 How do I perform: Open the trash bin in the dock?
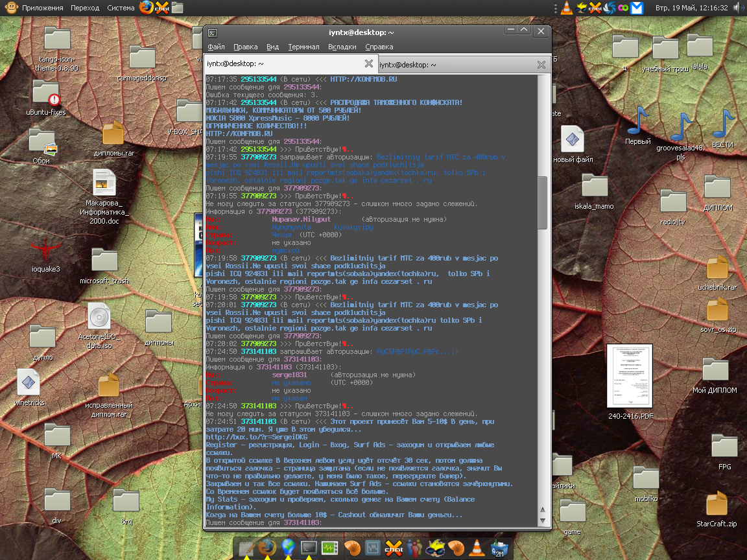pyautogui.click(x=499, y=548)
